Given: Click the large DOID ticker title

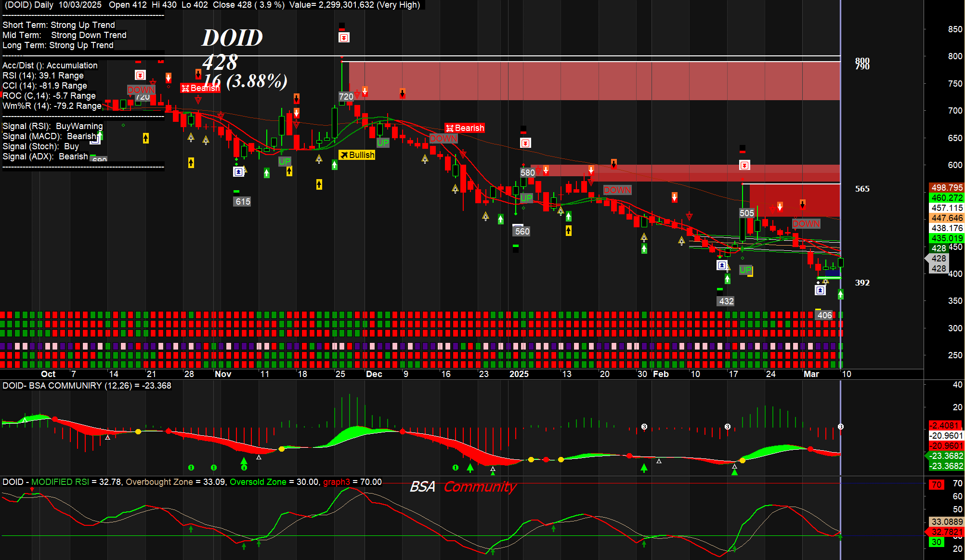Looking at the screenshot, I should 232,38.
